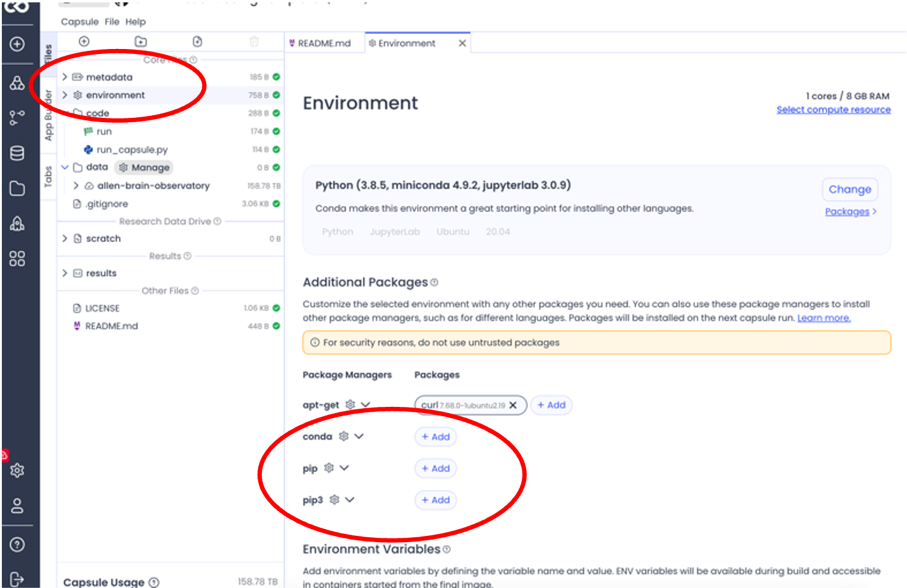
Task: Click the Research Data Drive help icon
Action: [217, 221]
